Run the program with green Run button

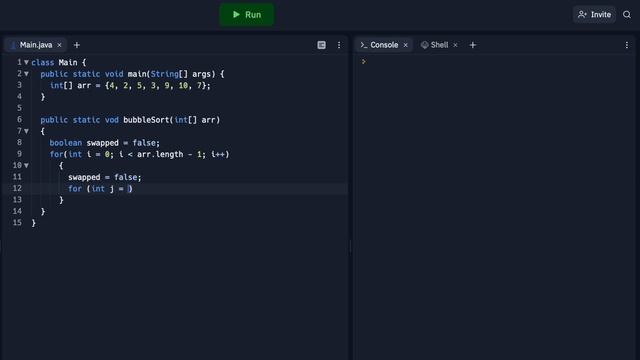pyautogui.click(x=247, y=15)
